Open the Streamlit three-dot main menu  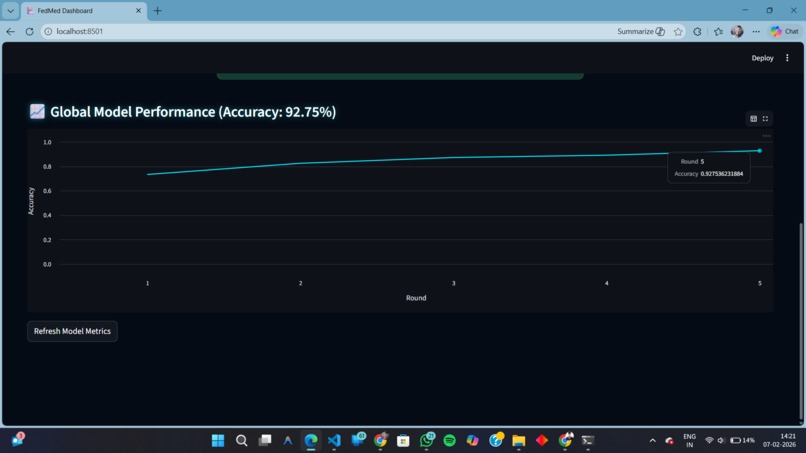787,58
